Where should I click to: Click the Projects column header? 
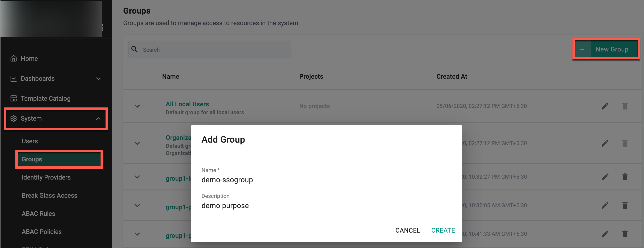pyautogui.click(x=311, y=77)
